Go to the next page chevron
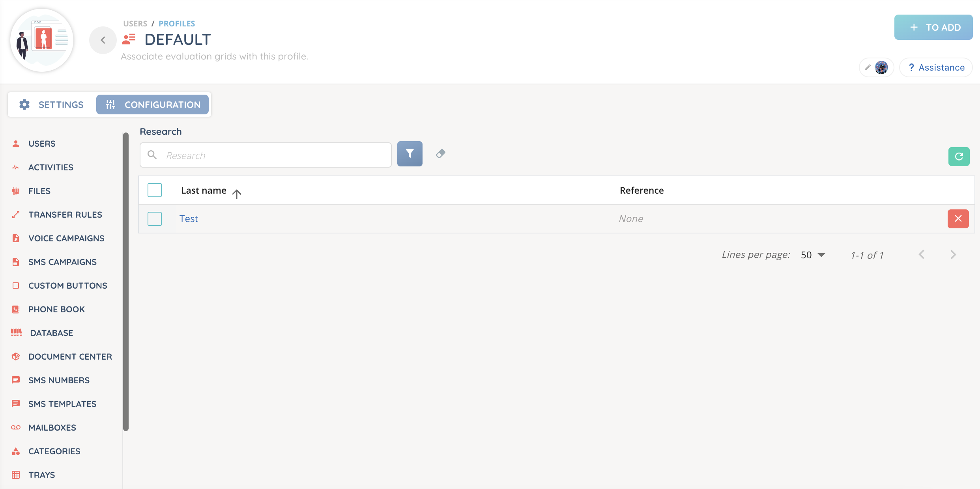This screenshot has height=489, width=980. [953, 255]
